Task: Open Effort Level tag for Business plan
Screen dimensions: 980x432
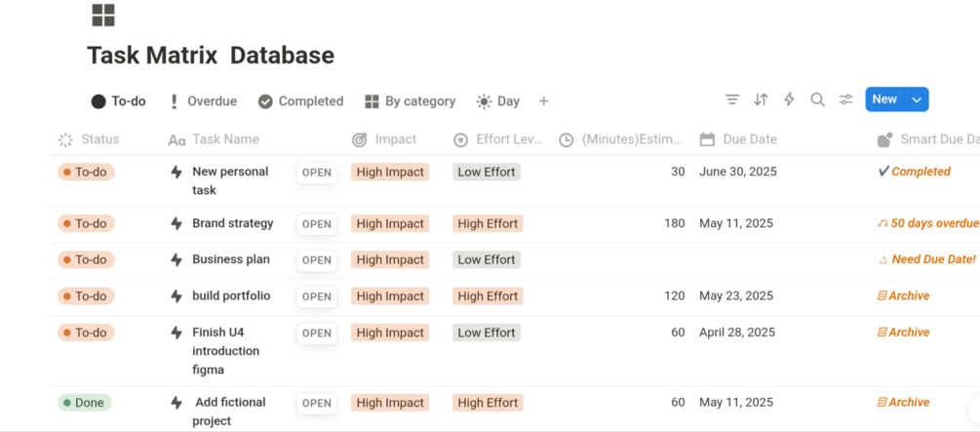Action: 487,259
